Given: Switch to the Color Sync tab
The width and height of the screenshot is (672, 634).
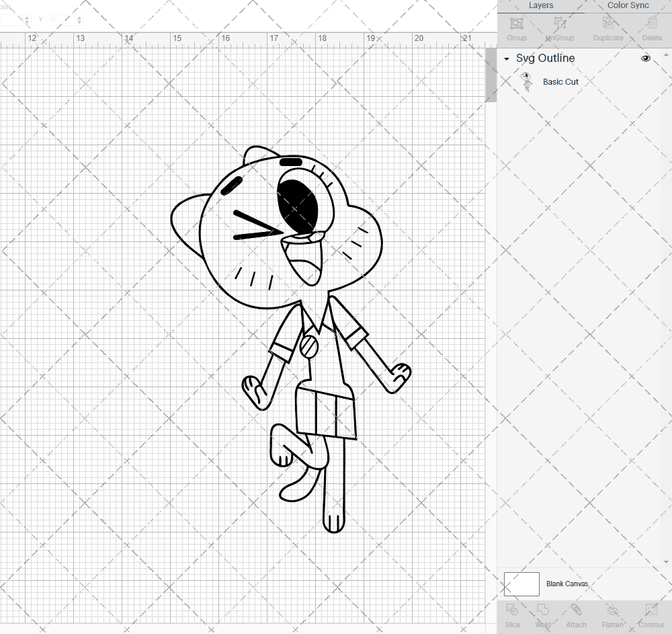Looking at the screenshot, I should 628,5.
